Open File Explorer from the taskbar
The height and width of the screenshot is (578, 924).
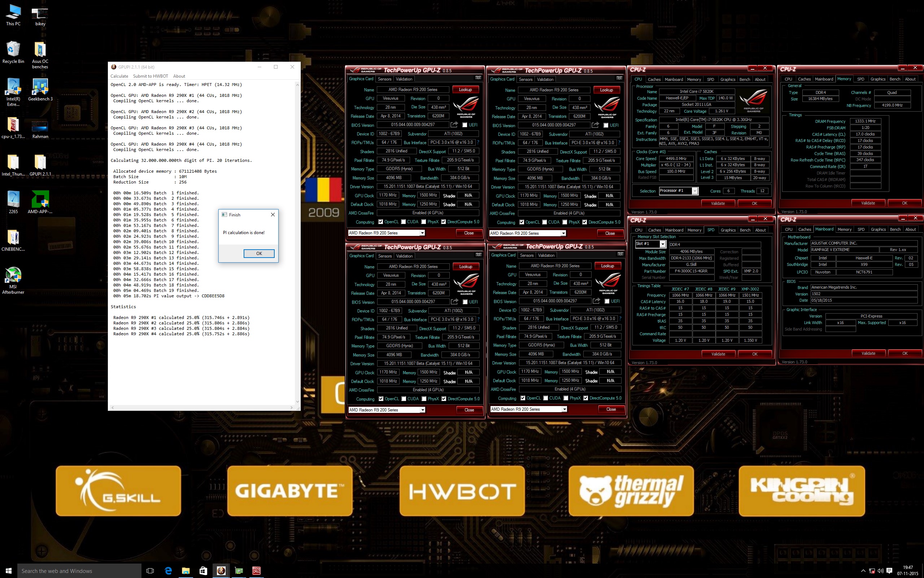(x=186, y=570)
